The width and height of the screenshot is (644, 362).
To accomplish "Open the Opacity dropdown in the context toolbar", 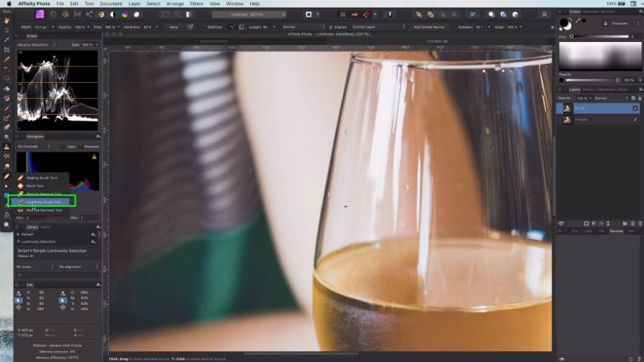I will click(x=88, y=27).
